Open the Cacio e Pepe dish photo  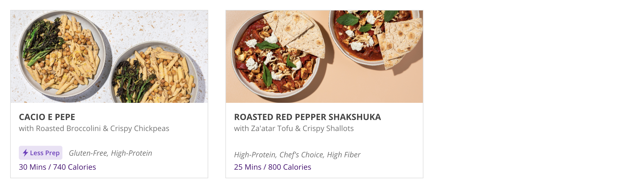tap(109, 57)
